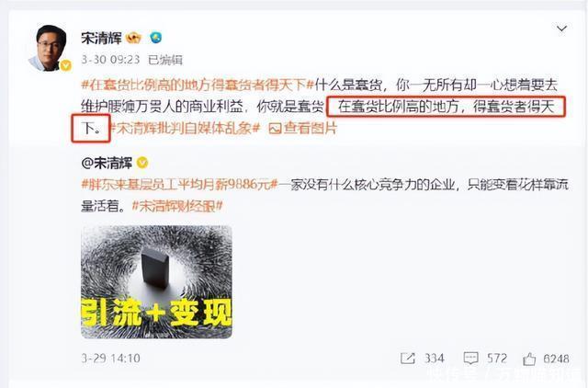
Task: Click the share icon showing 334
Action: point(408,359)
